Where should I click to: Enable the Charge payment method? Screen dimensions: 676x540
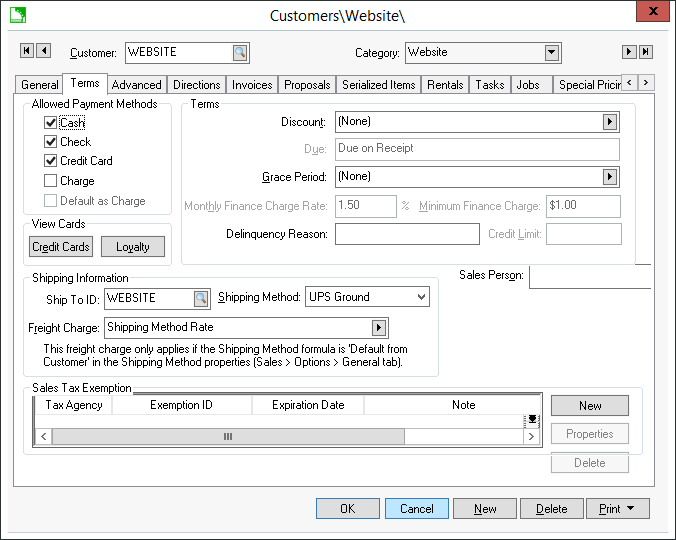(x=51, y=181)
